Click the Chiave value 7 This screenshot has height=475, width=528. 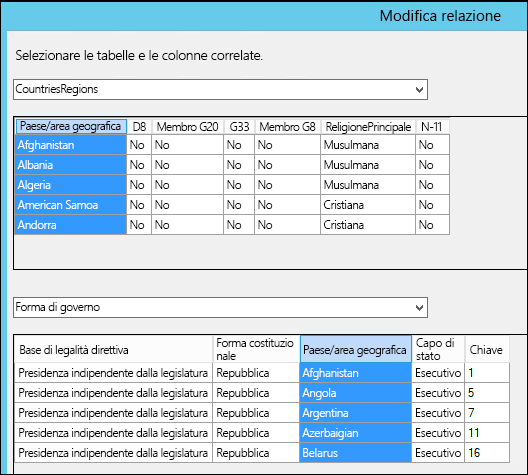[487, 413]
